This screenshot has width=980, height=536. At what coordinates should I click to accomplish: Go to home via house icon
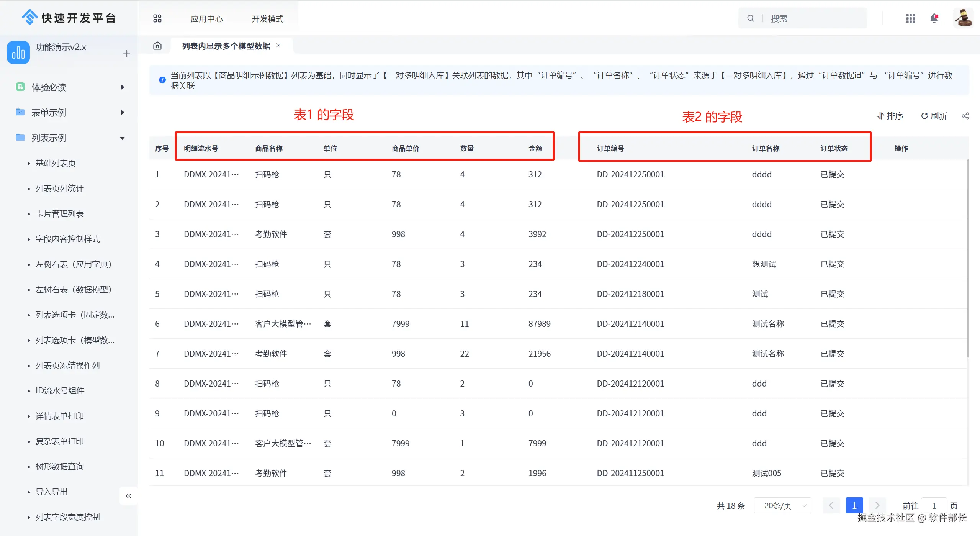coord(157,46)
